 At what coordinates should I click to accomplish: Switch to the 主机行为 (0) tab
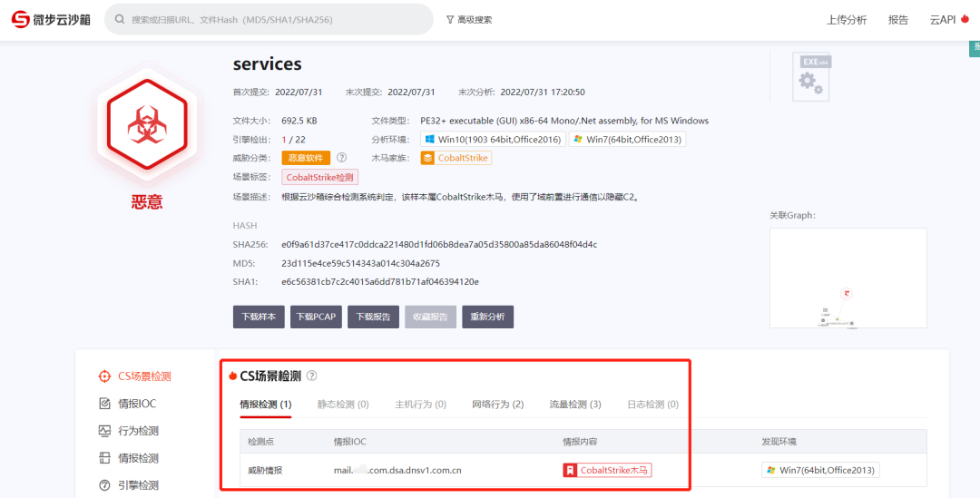pyautogui.click(x=421, y=405)
